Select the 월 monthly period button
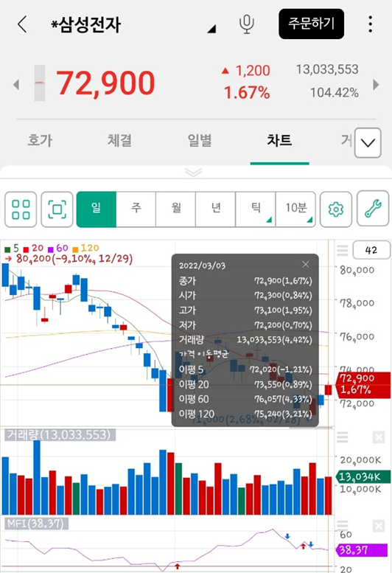392x573 pixels. pyautogui.click(x=176, y=209)
